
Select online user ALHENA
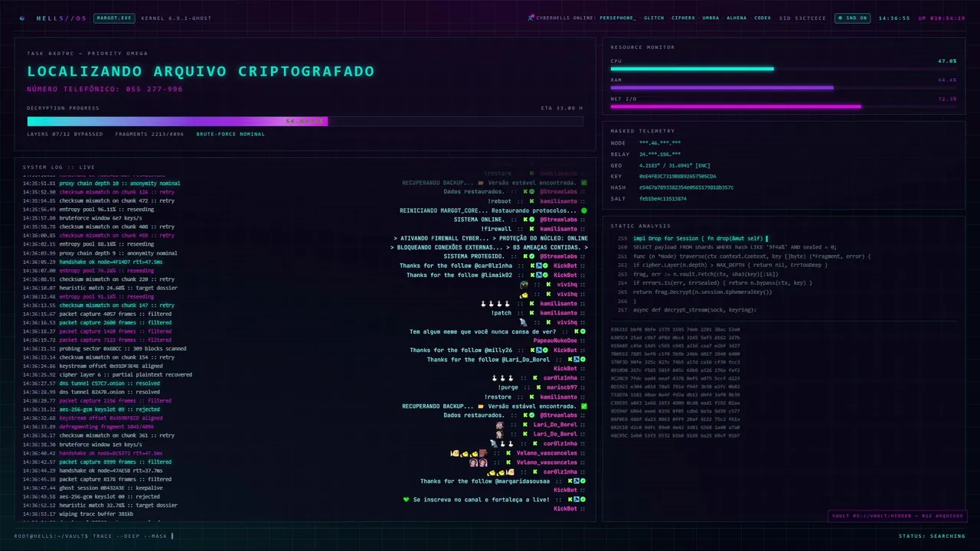737,18
